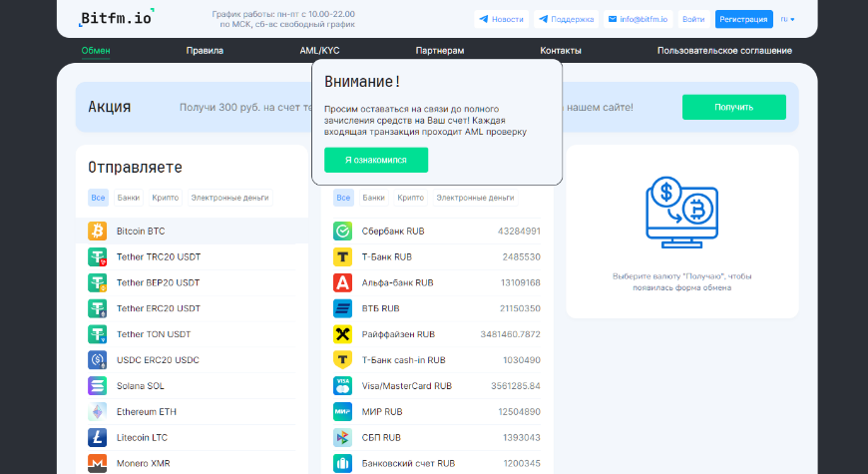868x474 pixels.
Task: Filter send list by Все
Action: [x=98, y=198]
